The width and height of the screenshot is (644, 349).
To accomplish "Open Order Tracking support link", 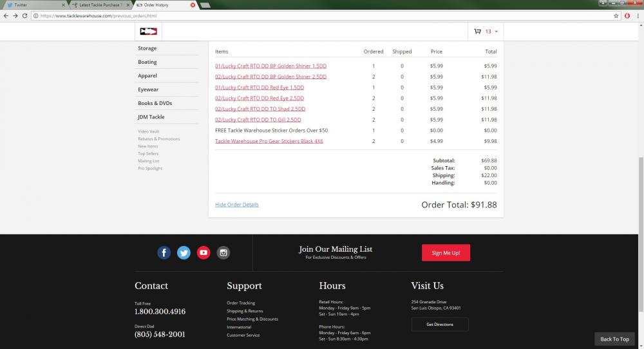I will 241,303.
